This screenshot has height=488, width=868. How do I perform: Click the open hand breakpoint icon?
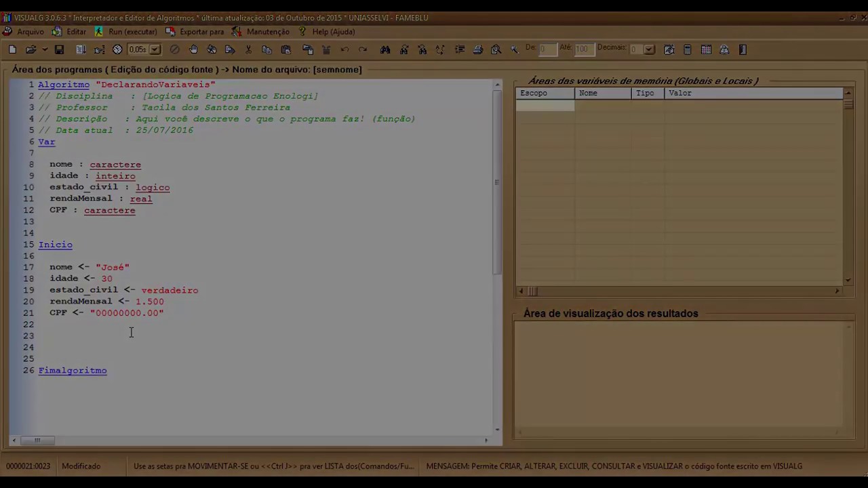[193, 49]
